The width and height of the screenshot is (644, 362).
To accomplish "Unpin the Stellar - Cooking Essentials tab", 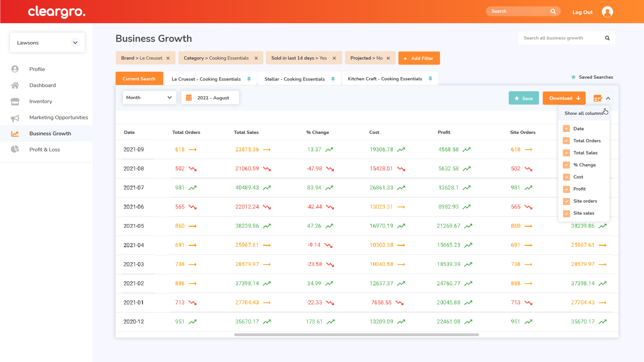I will [333, 79].
